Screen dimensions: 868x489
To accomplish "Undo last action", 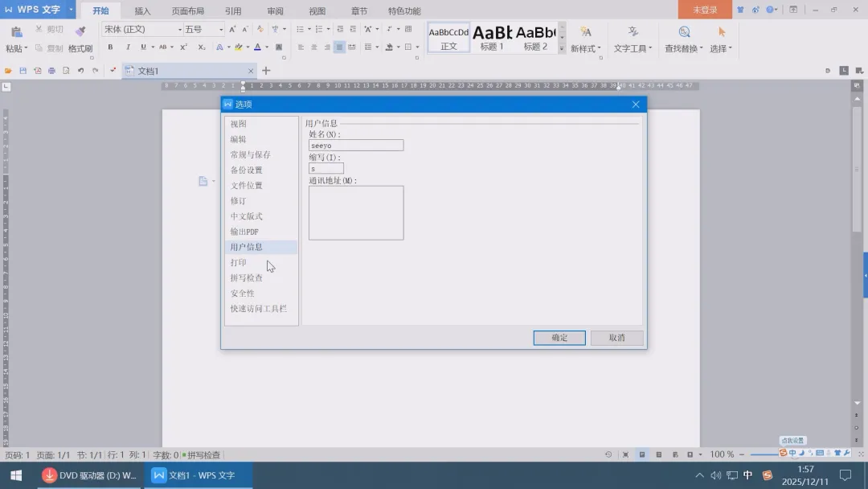I will 81,71.
